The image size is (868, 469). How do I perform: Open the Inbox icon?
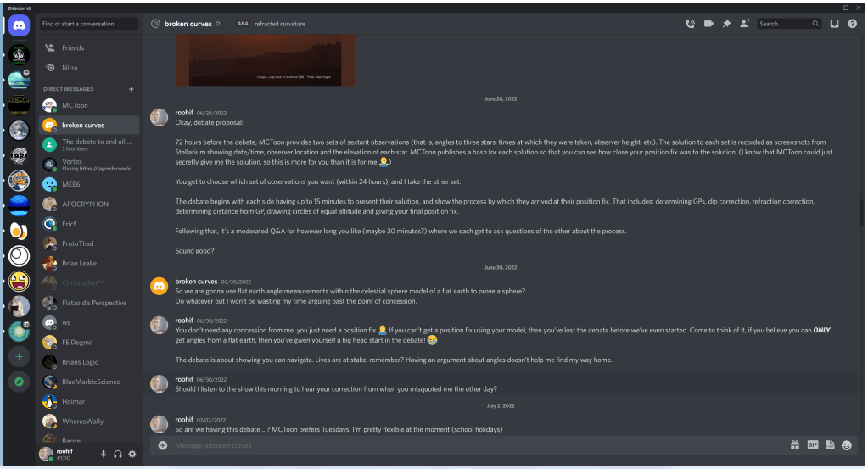point(834,24)
